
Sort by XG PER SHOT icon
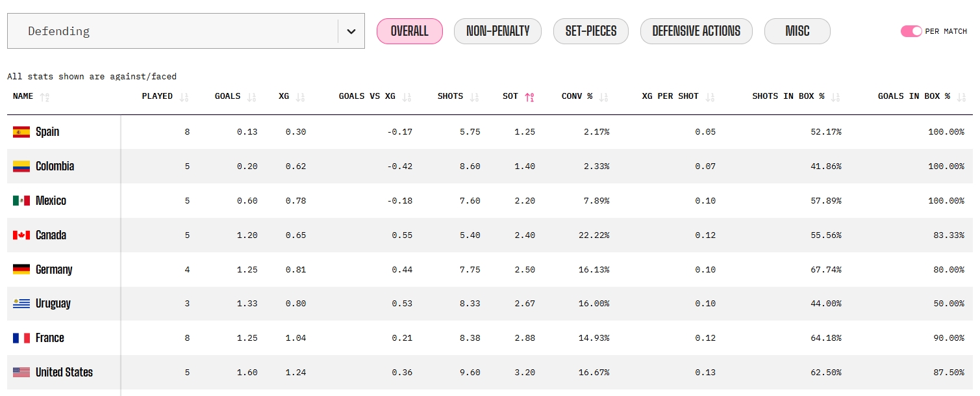coord(710,97)
